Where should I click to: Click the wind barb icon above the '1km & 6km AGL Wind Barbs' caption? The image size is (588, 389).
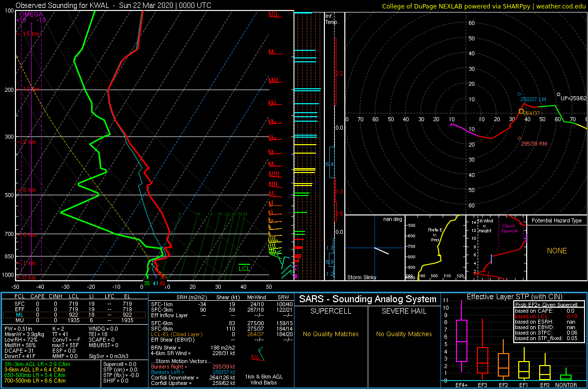[x=257, y=354]
